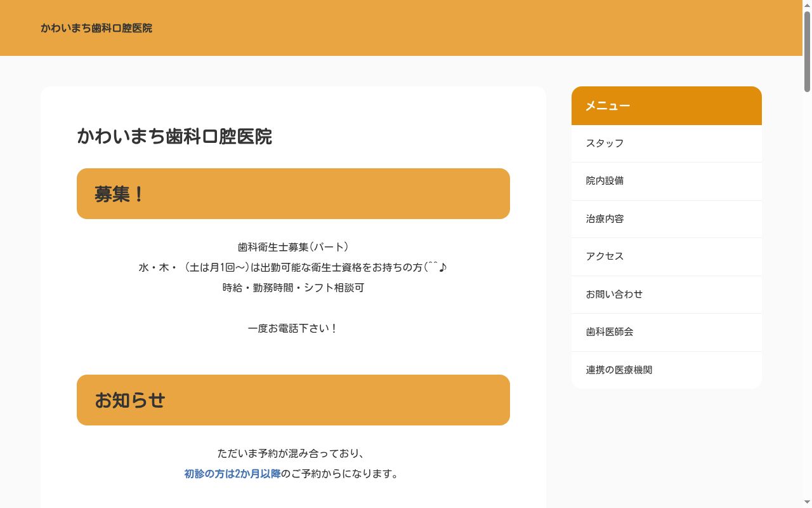This screenshot has height=508, width=812.
Task: Open the スタッフ menu link
Action: point(666,144)
